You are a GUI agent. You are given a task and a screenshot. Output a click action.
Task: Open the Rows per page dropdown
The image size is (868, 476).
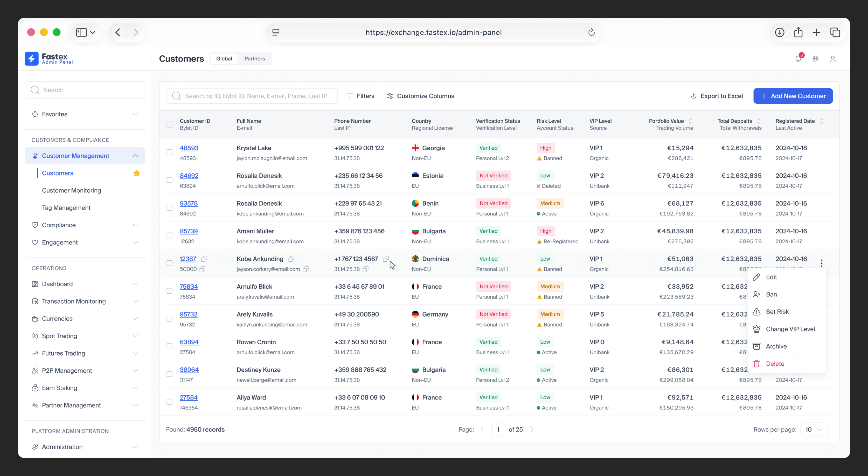coord(814,429)
